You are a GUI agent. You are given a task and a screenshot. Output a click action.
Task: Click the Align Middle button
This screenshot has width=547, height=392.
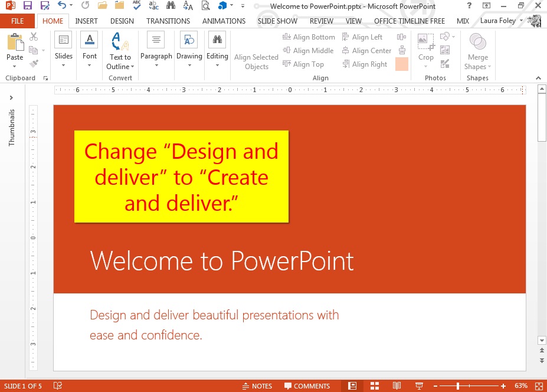tap(307, 51)
